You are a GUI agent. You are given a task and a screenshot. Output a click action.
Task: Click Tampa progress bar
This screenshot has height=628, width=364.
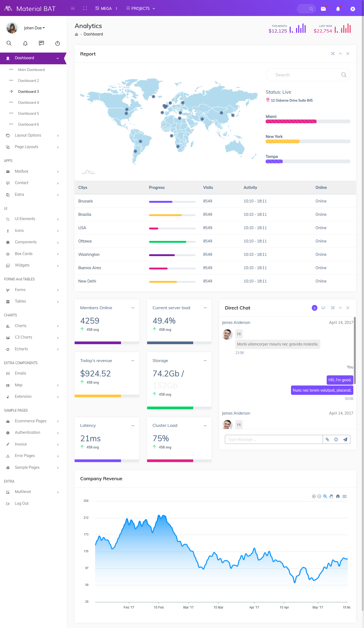pyautogui.click(x=308, y=162)
